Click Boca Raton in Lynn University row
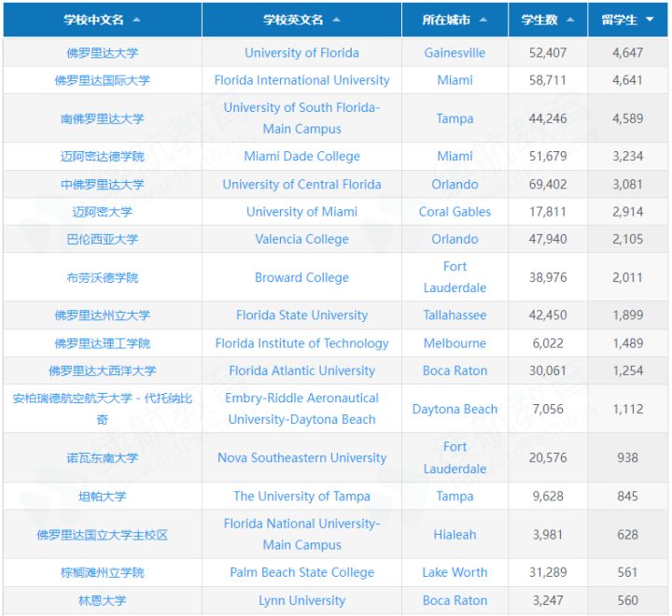672x616 pixels. click(455, 600)
